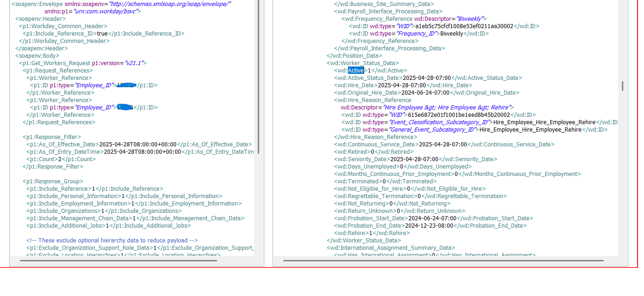This screenshot has width=644, height=296.
Task: Select the wd:Active_Status_Date line
Action: click(428, 78)
